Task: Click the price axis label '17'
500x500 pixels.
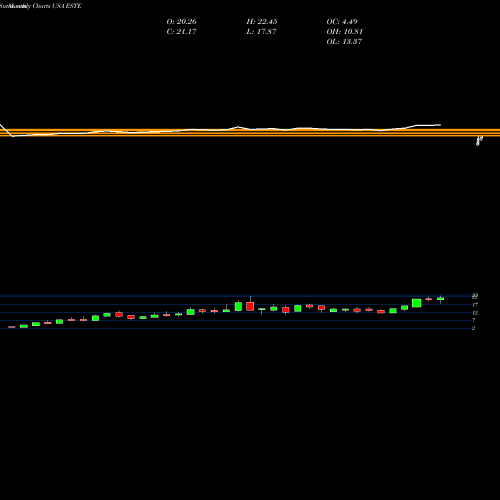Action: click(475, 305)
